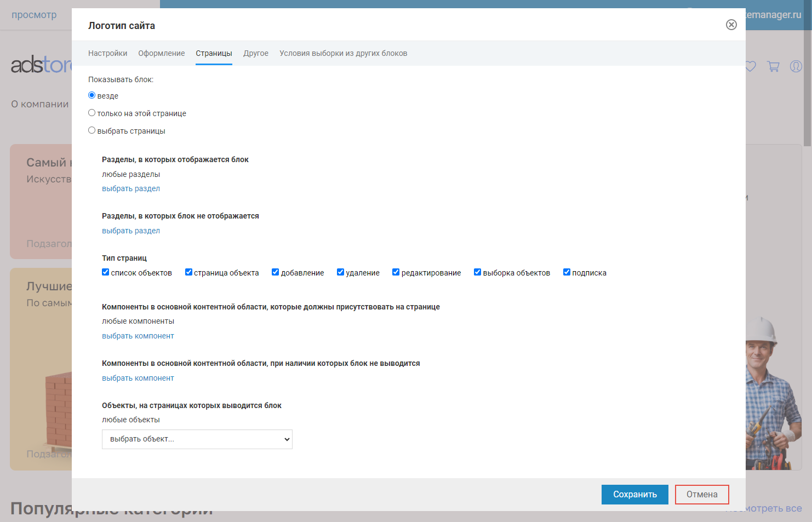Click the shopping cart icon
The width and height of the screenshot is (812, 522).
click(773, 66)
